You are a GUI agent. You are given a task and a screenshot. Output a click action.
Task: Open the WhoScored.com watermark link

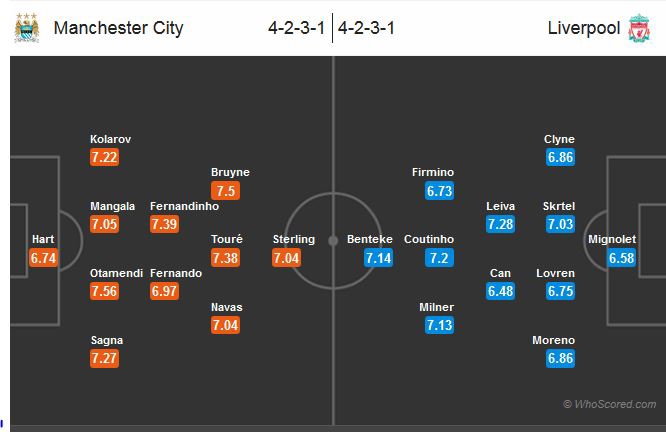(609, 404)
